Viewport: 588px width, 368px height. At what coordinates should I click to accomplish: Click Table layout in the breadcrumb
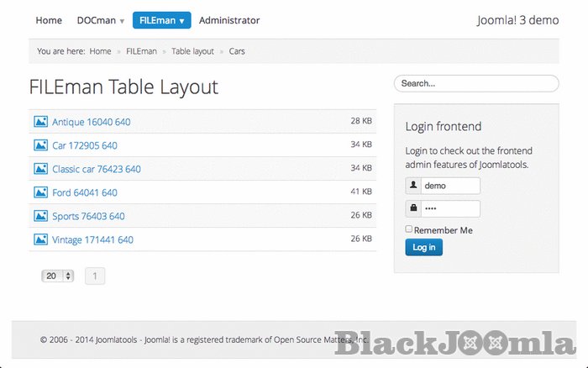(192, 51)
